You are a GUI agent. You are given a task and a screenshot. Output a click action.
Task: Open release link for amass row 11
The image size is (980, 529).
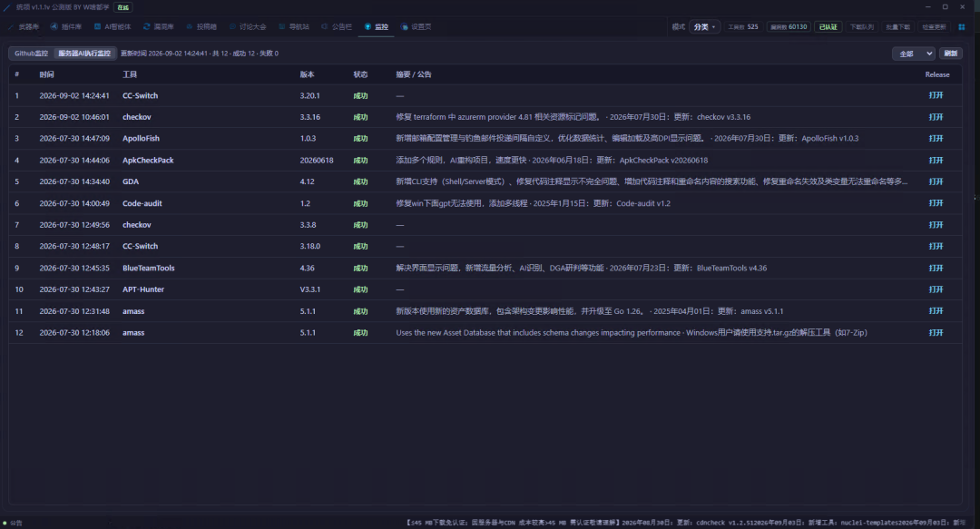[936, 310]
